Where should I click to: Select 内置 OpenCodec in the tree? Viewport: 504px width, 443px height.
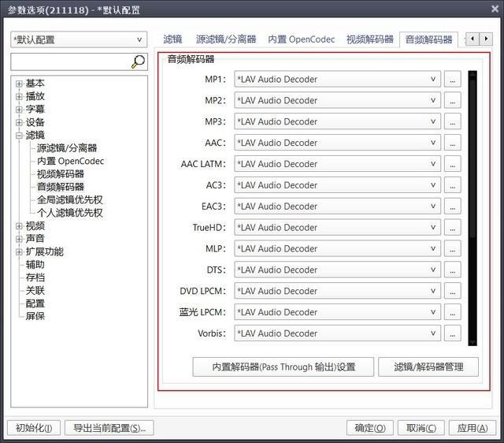[x=70, y=161]
